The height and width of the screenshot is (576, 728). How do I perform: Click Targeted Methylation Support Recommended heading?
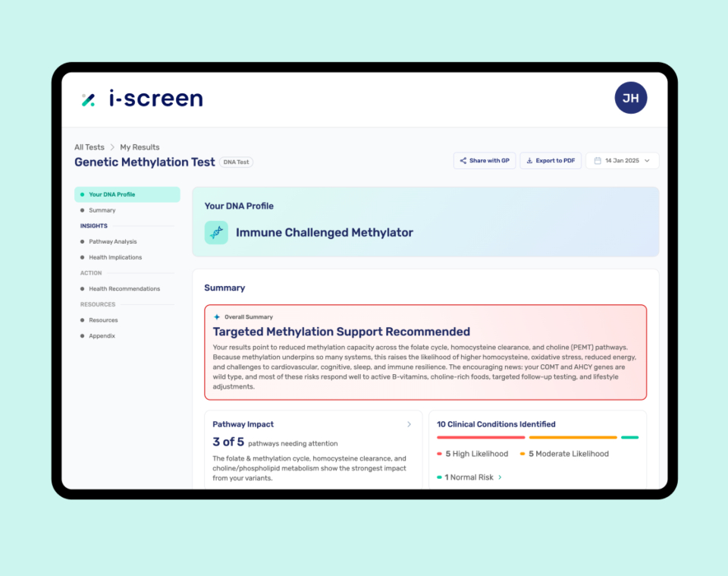(x=341, y=332)
